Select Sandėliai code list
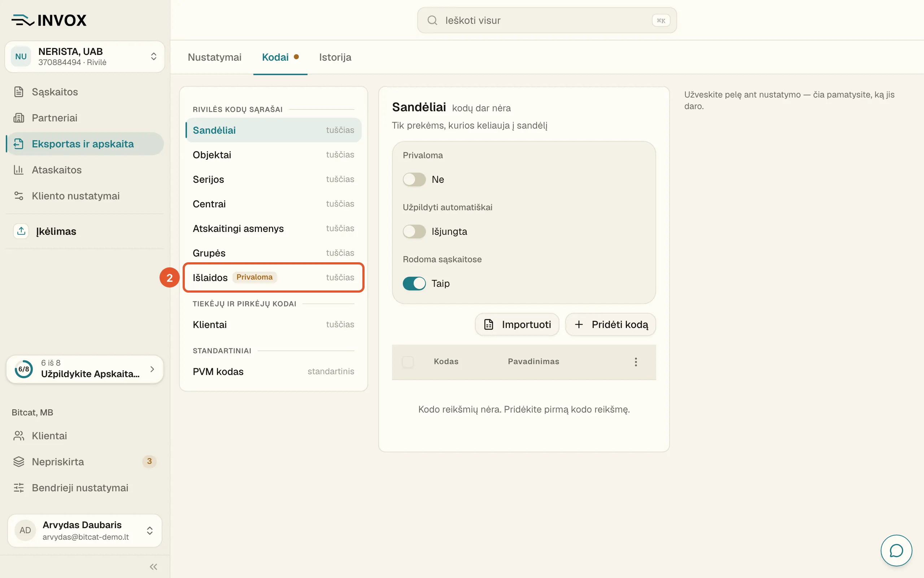 (x=273, y=130)
